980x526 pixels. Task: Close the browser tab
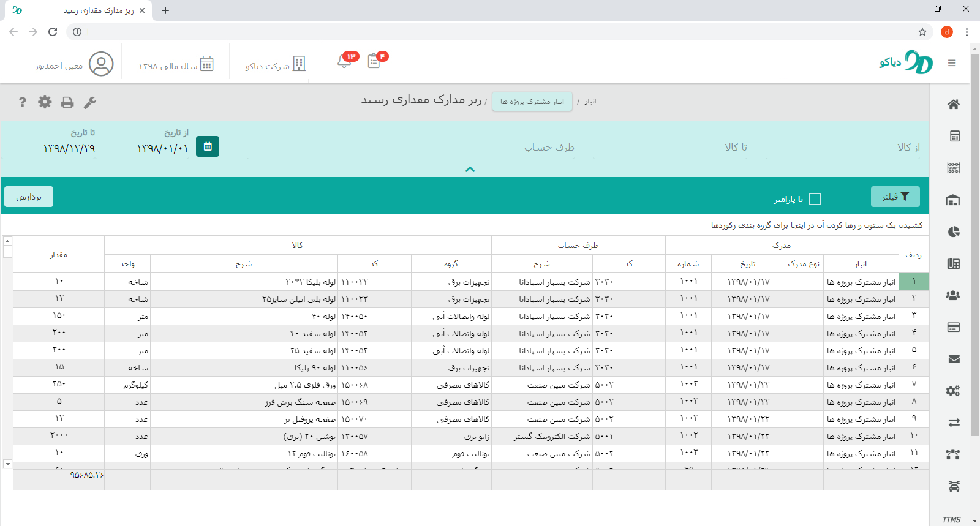pyautogui.click(x=142, y=10)
